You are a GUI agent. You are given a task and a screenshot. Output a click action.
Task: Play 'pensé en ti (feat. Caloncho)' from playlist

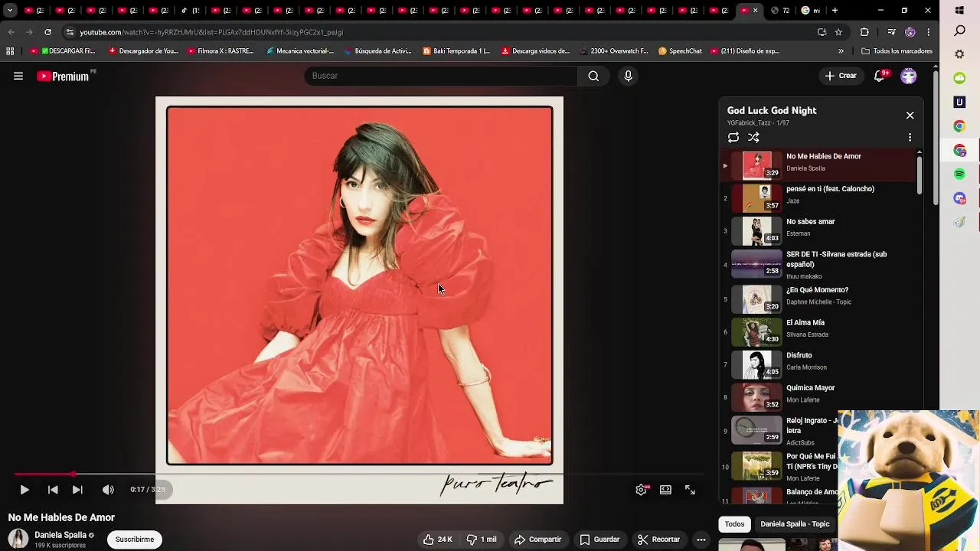819,198
